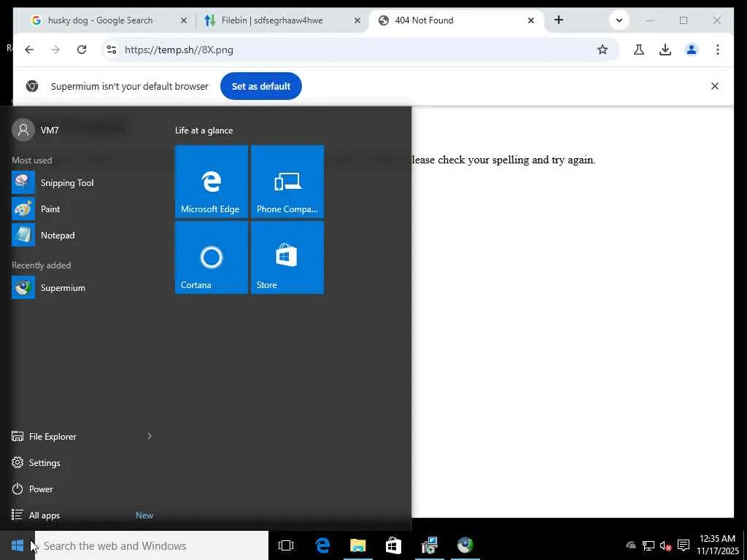This screenshot has height=560, width=747.
Task: Open File Explorer taskbar icon
Action: [x=357, y=545]
